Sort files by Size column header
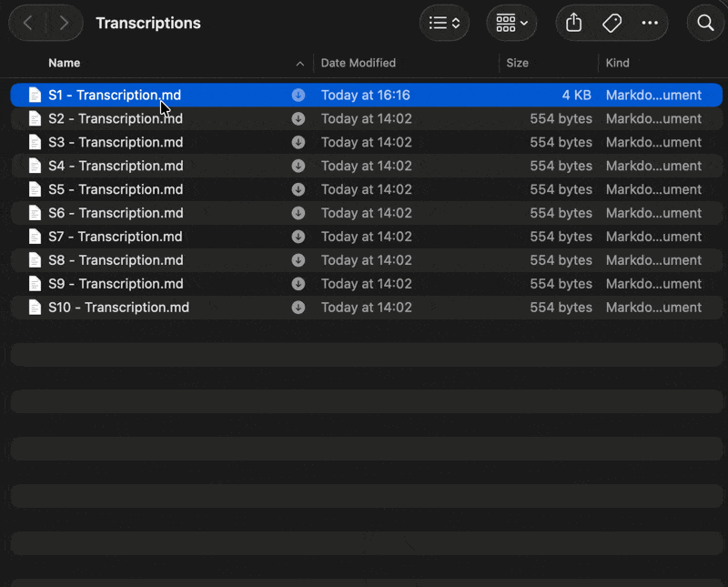The image size is (728, 587). point(518,64)
